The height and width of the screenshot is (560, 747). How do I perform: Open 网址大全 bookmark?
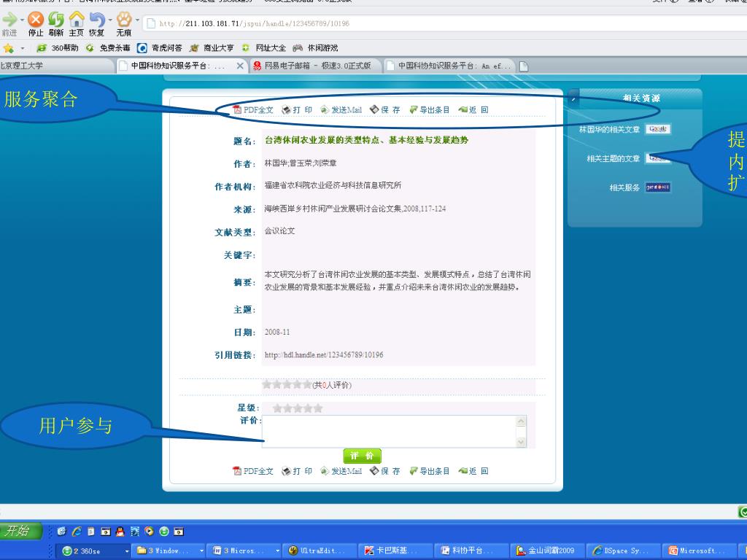tap(263, 48)
